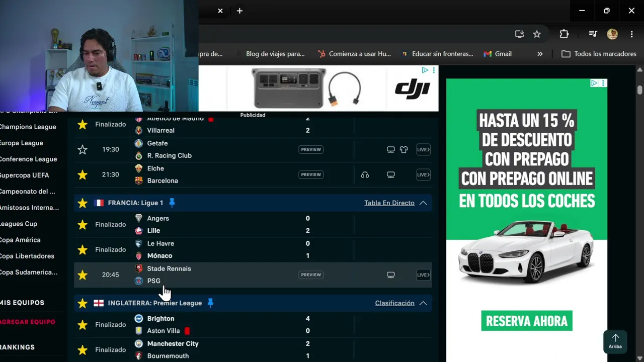Screen dimensions: 644x362
Task: Collapse the FRANCIA: Ligue 1 section
Action: (x=423, y=203)
